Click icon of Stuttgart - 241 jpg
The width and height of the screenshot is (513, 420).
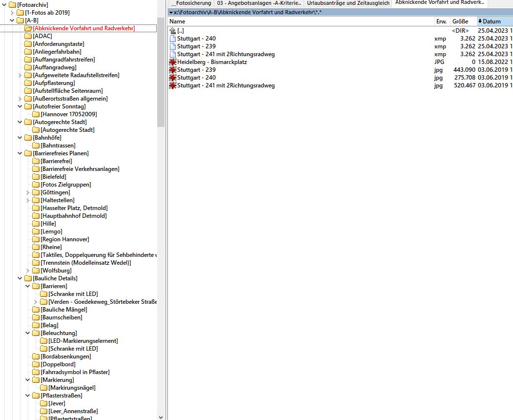173,85
